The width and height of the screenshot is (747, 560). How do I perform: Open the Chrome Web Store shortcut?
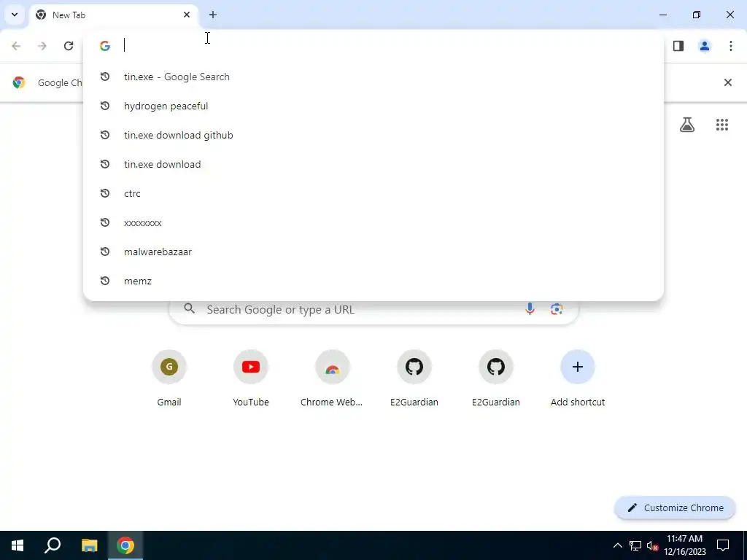(333, 378)
